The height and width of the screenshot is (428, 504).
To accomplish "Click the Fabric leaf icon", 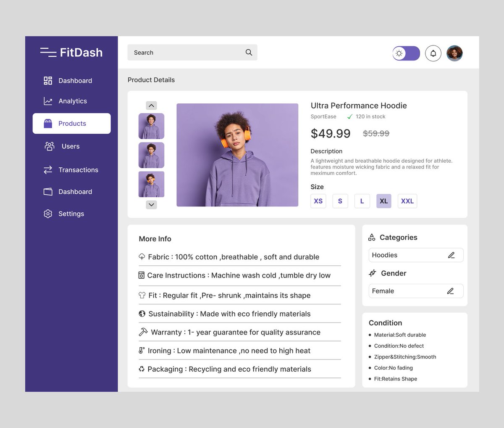I will point(142,257).
